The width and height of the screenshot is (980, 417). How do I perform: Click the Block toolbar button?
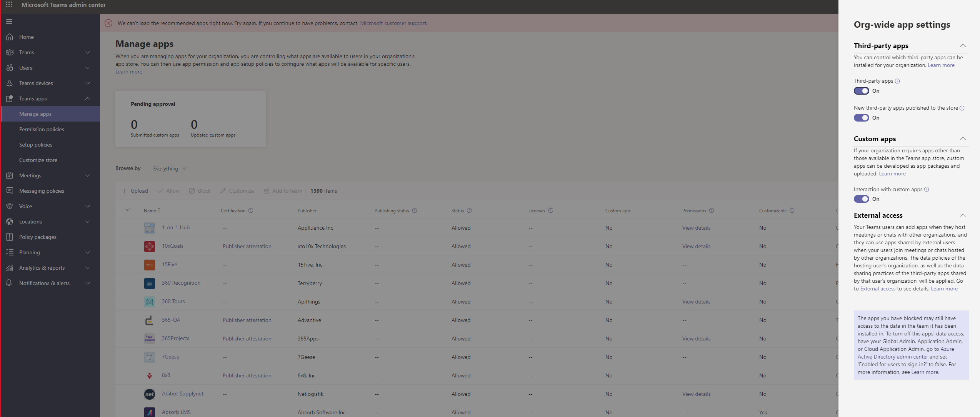(x=200, y=191)
